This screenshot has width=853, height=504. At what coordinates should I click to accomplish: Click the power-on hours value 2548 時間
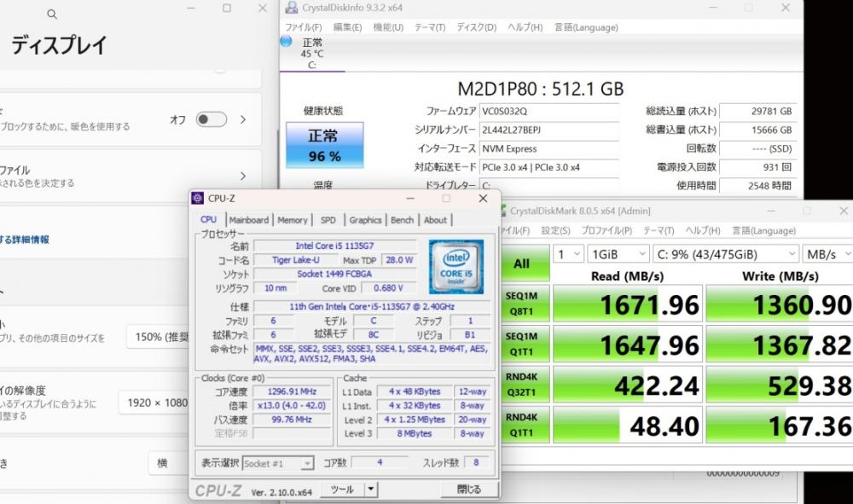[757, 186]
